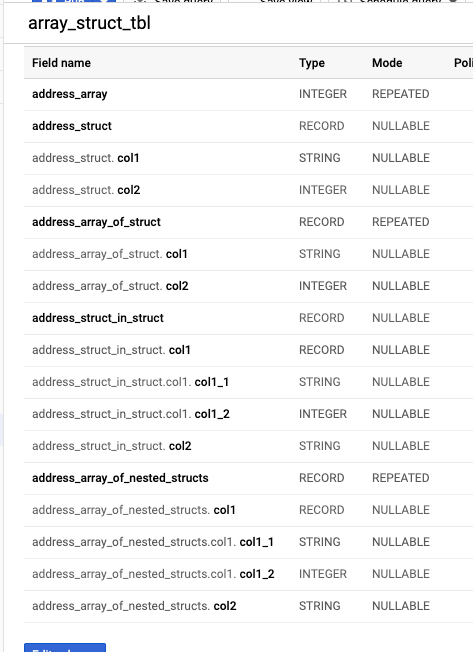Click address_array_of_nested_structs. col2 field
Viewport: 473px width, 652px height.
134,606
